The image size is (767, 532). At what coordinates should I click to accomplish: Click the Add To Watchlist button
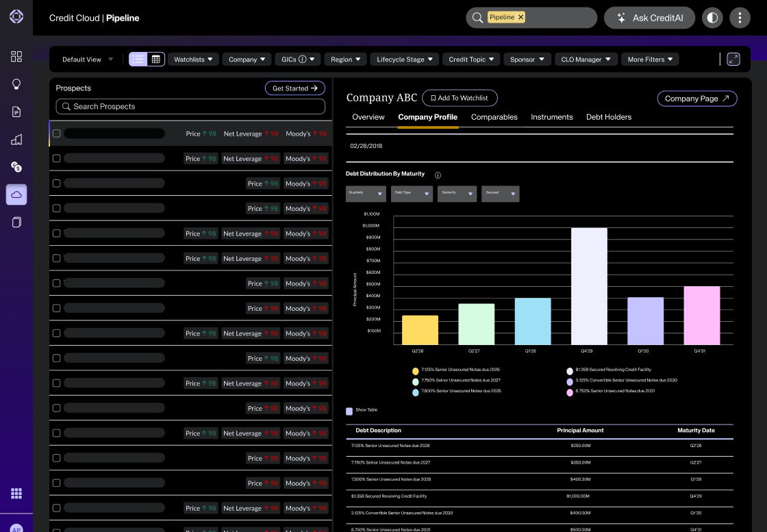(460, 98)
